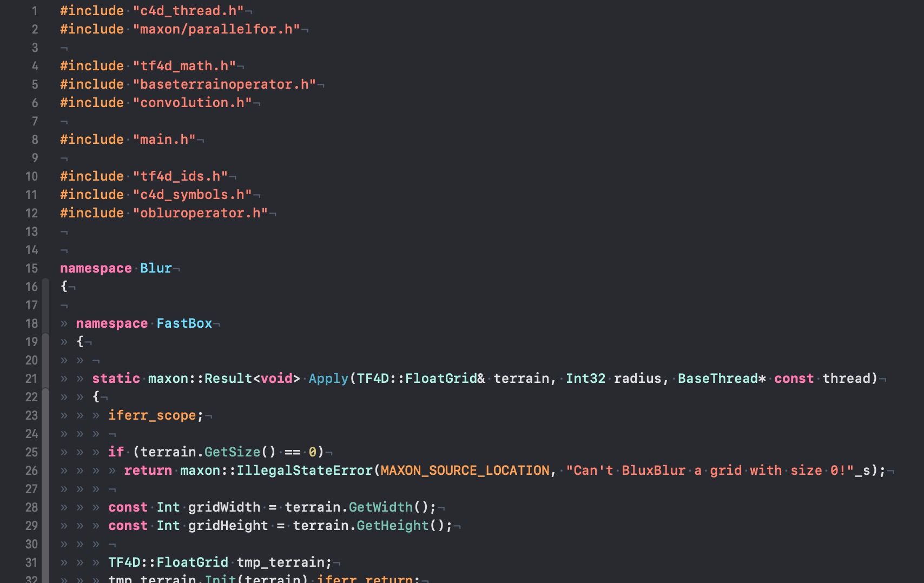Click the opening brace on line 22
924x583 pixels.
(96, 397)
